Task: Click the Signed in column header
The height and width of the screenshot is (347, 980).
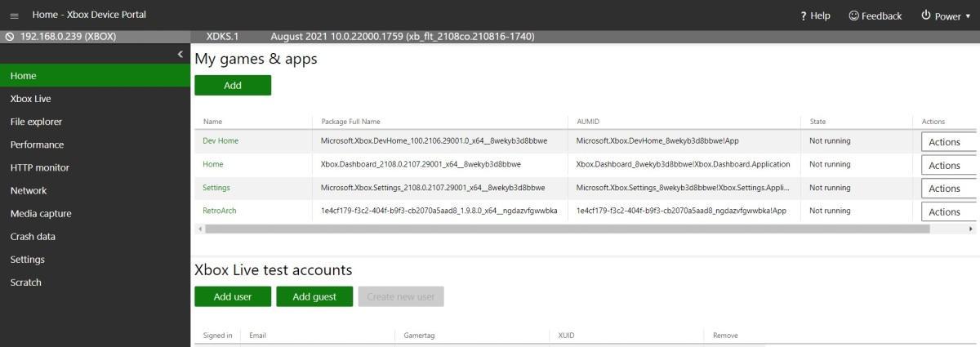Action: click(x=217, y=336)
